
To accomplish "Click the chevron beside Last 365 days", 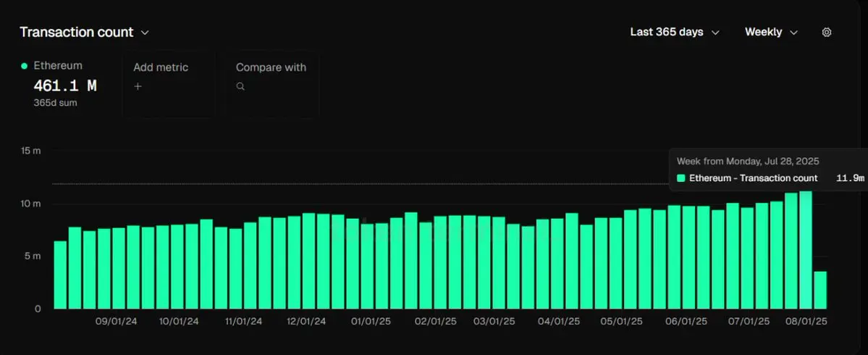I will tap(715, 33).
